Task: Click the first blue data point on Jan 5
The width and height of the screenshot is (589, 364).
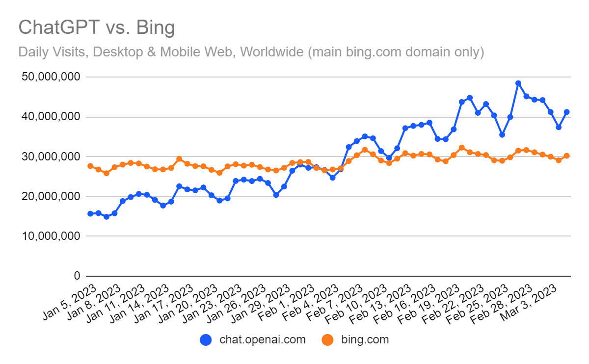Action: [90, 213]
